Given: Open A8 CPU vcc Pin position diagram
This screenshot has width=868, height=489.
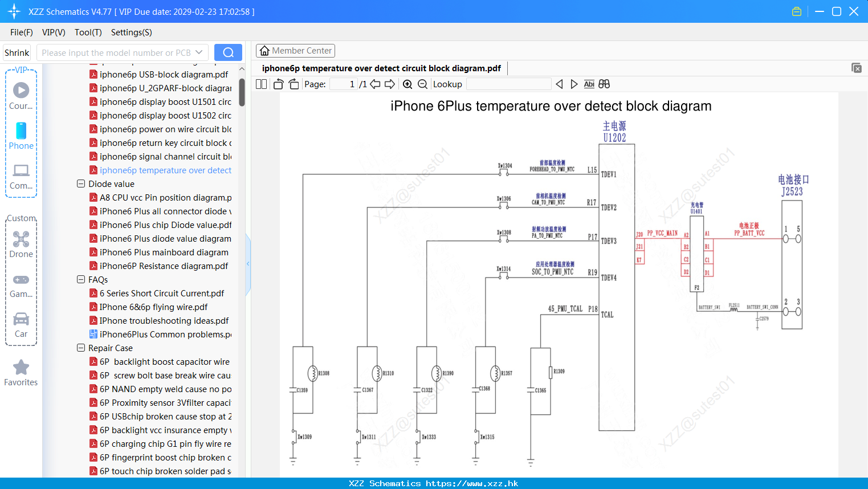Looking at the screenshot, I should 161,198.
